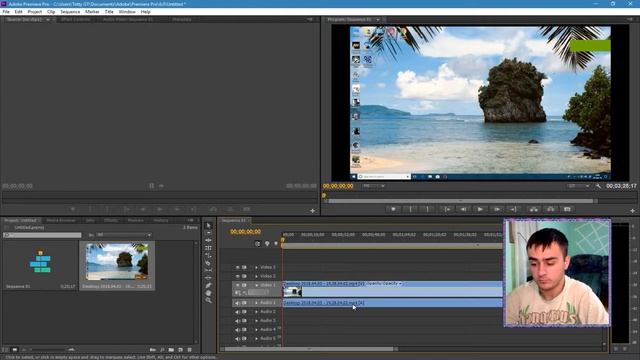This screenshot has width=640, height=360.
Task: Toggle Video 1 track output eye
Action: [x=238, y=285]
